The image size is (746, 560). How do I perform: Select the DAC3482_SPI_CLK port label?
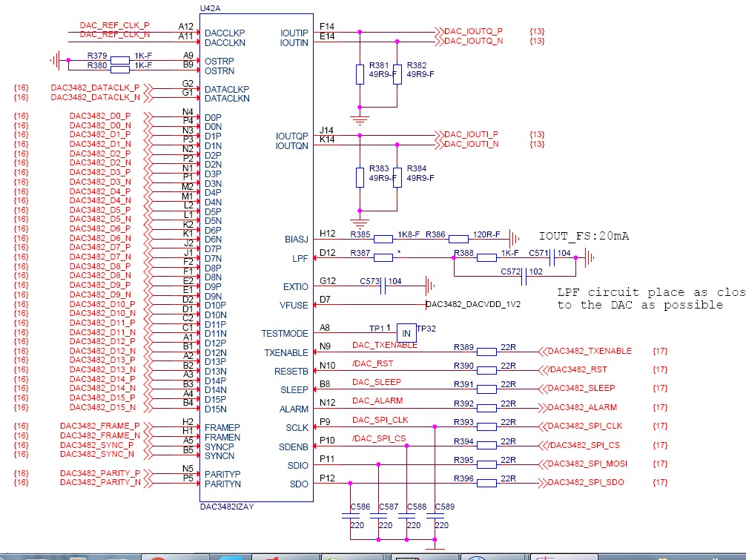pos(585,426)
